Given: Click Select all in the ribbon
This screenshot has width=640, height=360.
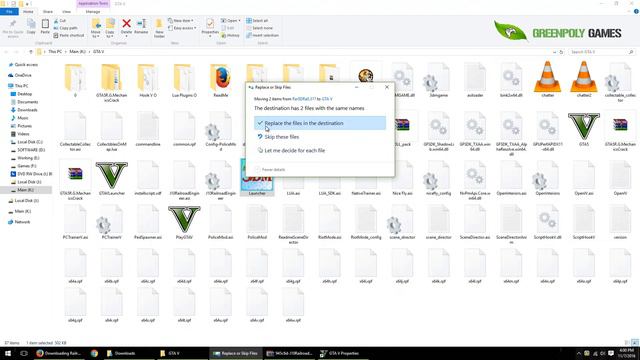Looking at the screenshot, I should [257, 20].
